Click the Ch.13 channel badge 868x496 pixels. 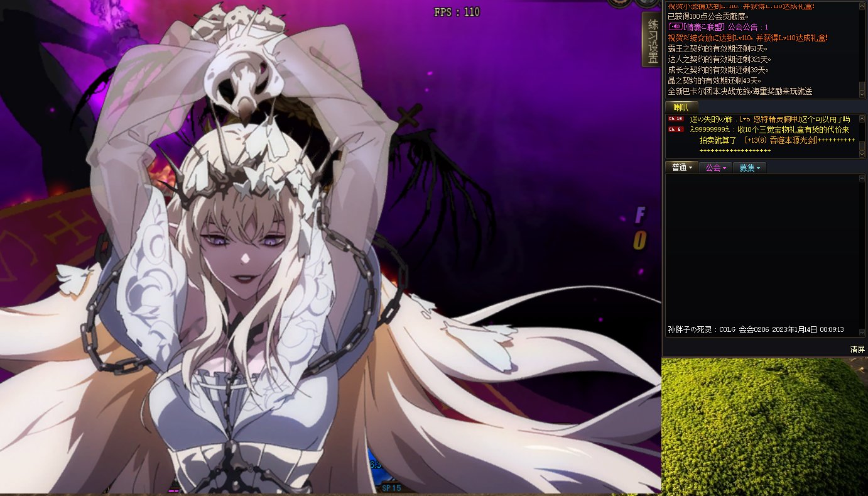pos(676,119)
